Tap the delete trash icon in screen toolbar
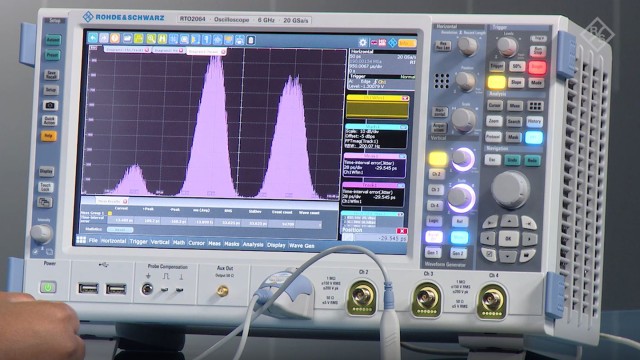Viewport: 640px width, 360px height. coord(251,40)
